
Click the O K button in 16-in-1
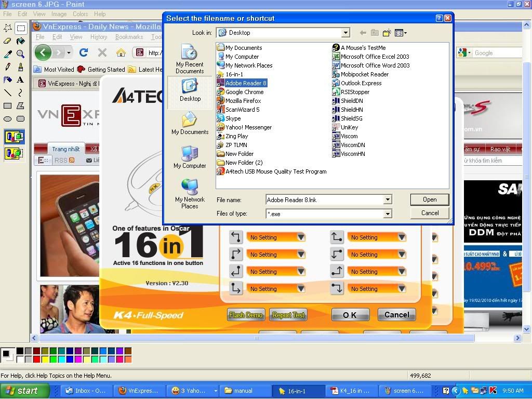[x=350, y=315]
